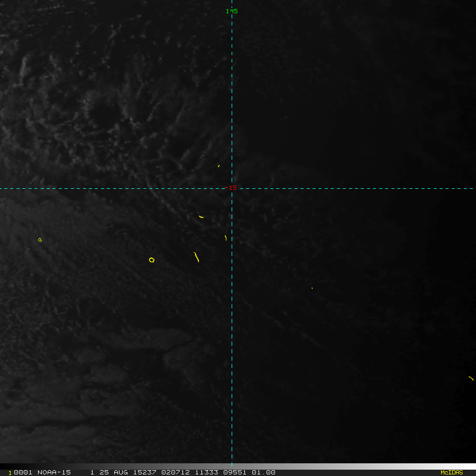Click the NOAA-15 satellite name text
The height and width of the screenshot is (476, 476).
click(x=54, y=472)
